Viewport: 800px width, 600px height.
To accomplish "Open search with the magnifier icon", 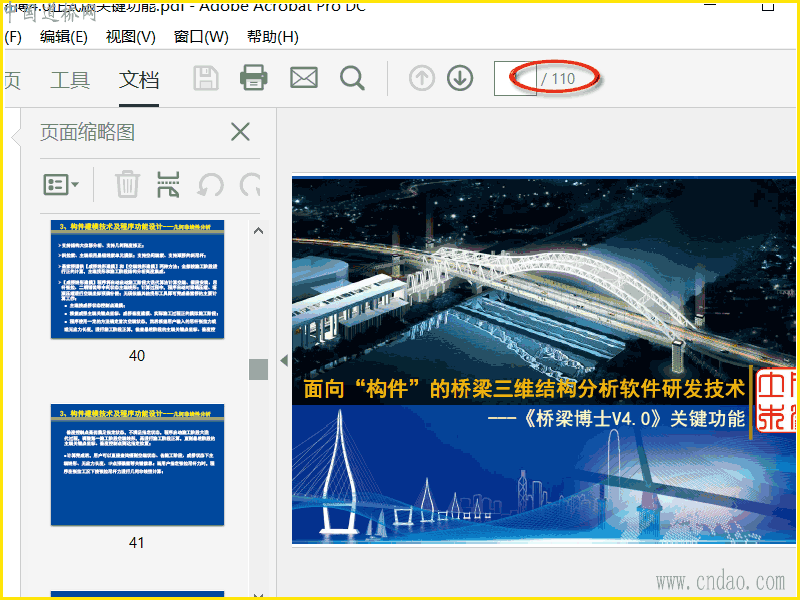I will tap(352, 79).
